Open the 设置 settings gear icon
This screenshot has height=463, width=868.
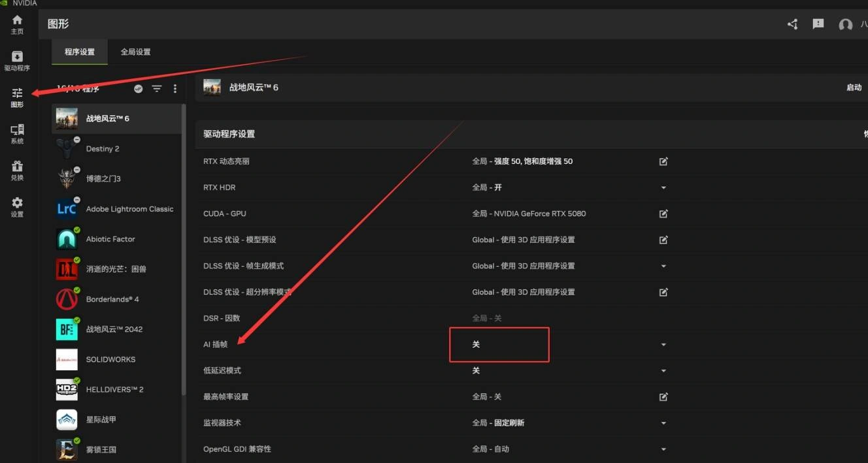point(17,207)
